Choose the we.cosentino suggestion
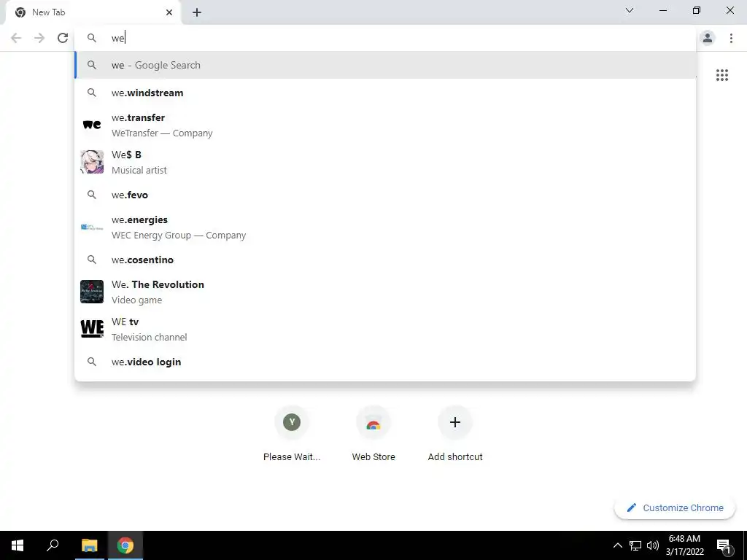The height and width of the screenshot is (560, 747). click(x=385, y=260)
